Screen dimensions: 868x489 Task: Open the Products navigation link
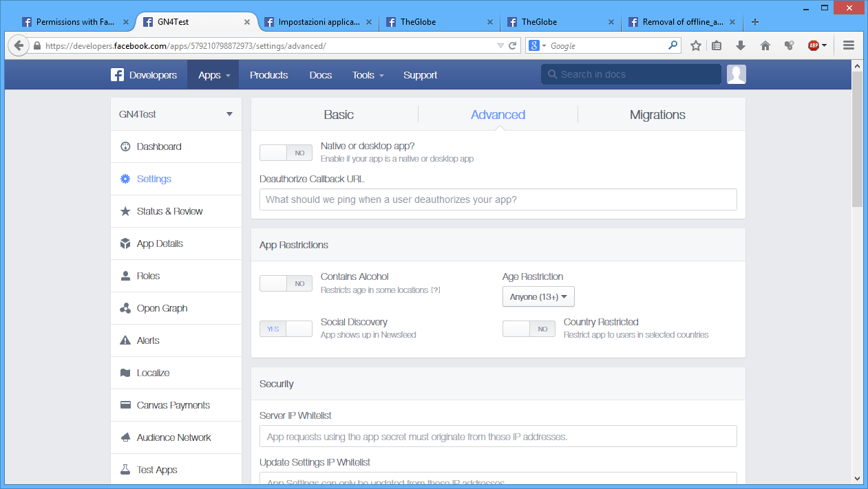coord(268,75)
